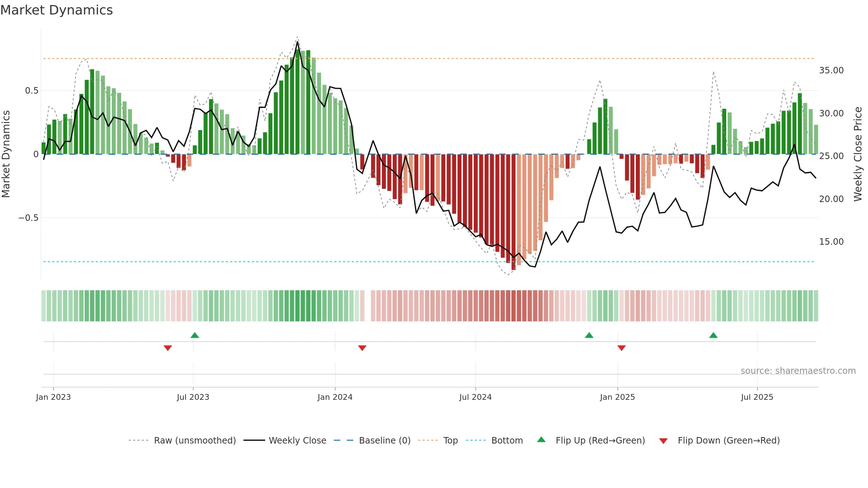Click the −0.5 left-axis tick label

tap(29, 218)
